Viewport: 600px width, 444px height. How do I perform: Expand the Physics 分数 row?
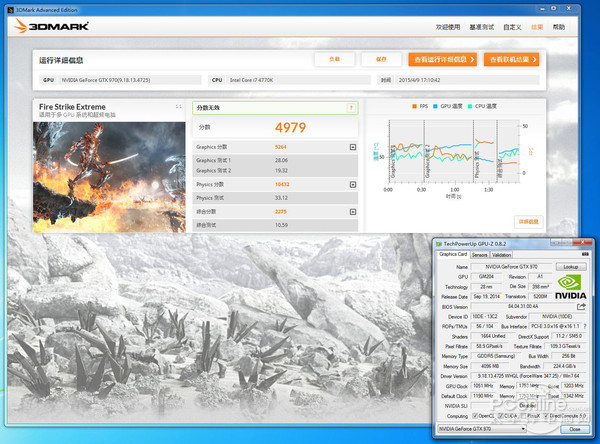353,184
